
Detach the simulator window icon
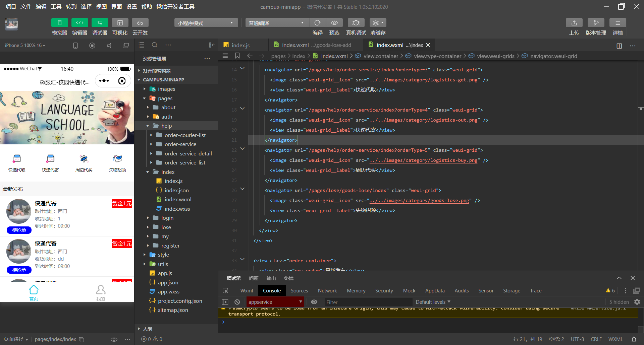tap(126, 45)
